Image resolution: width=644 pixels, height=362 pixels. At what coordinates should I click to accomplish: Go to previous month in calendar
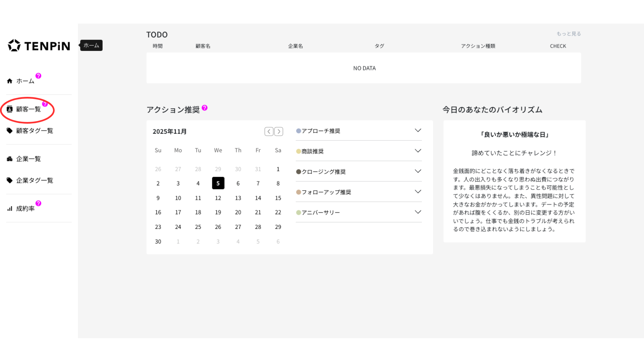click(269, 131)
